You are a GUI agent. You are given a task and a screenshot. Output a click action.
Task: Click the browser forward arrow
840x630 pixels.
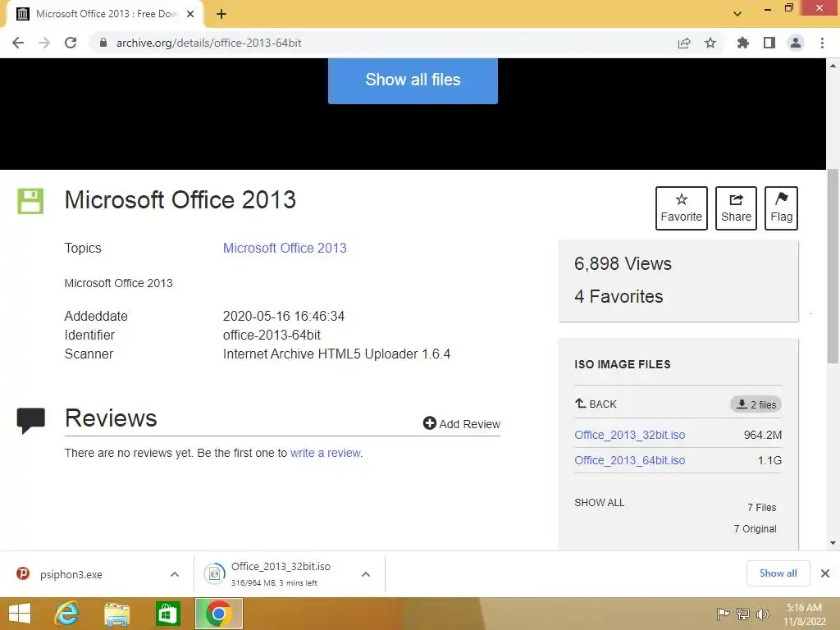pos(44,43)
